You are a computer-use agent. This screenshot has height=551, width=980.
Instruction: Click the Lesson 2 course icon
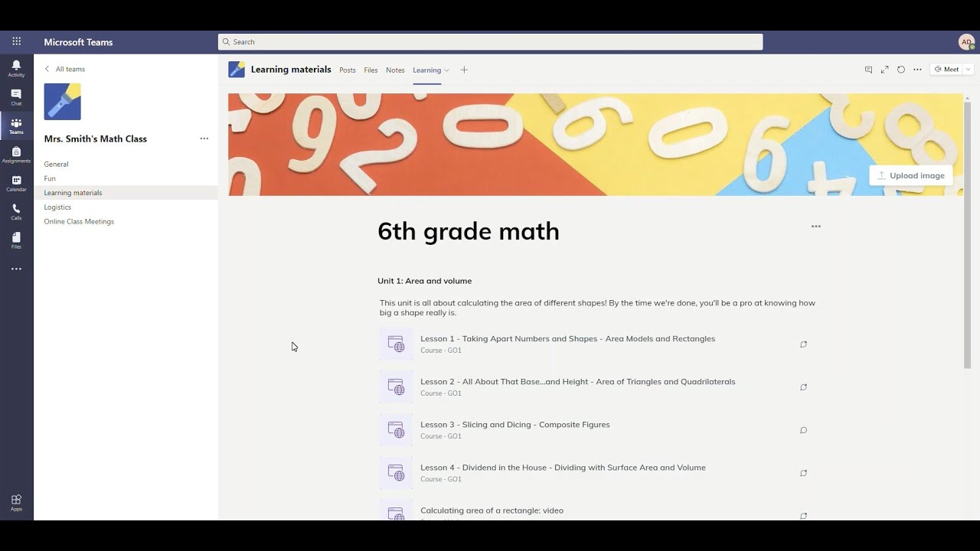(x=396, y=387)
